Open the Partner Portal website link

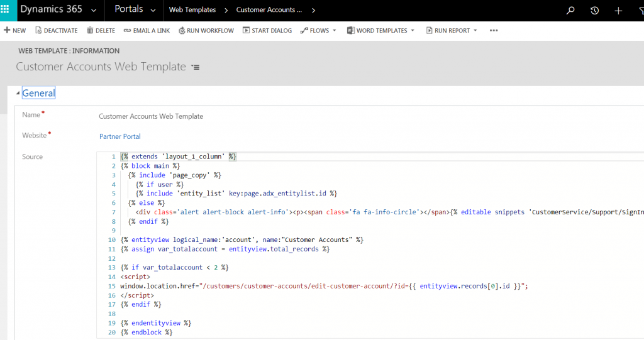pos(120,136)
